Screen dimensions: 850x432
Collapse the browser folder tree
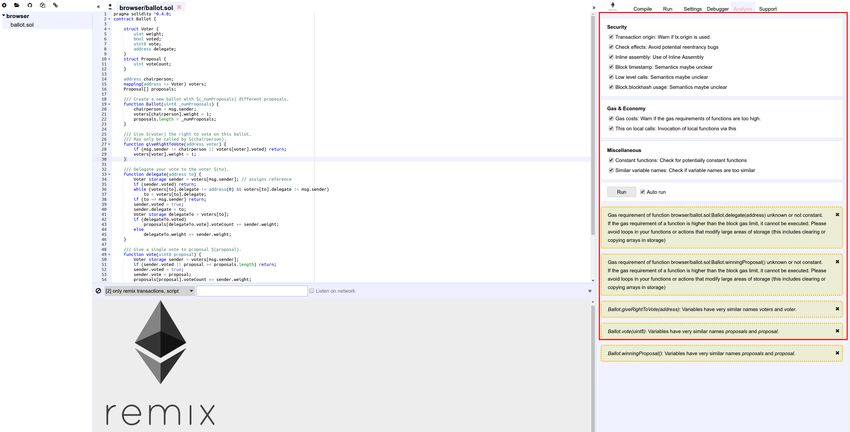coord(4,16)
